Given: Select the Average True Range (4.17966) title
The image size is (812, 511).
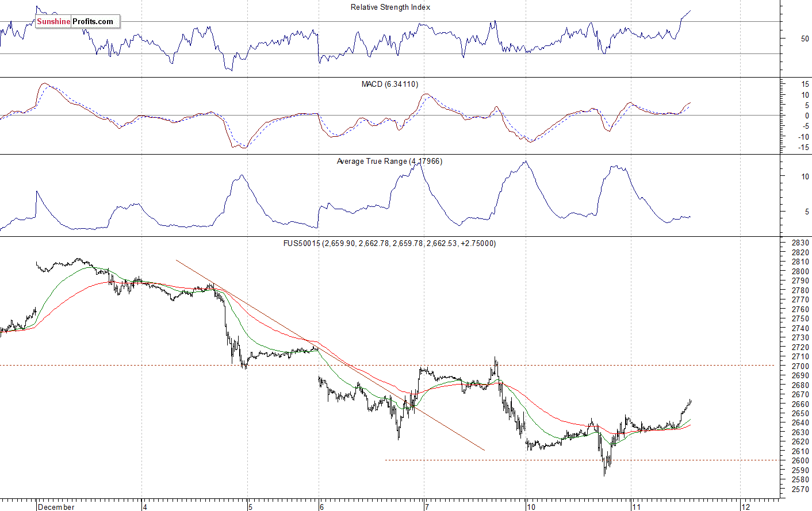Looking at the screenshot, I should (x=389, y=162).
